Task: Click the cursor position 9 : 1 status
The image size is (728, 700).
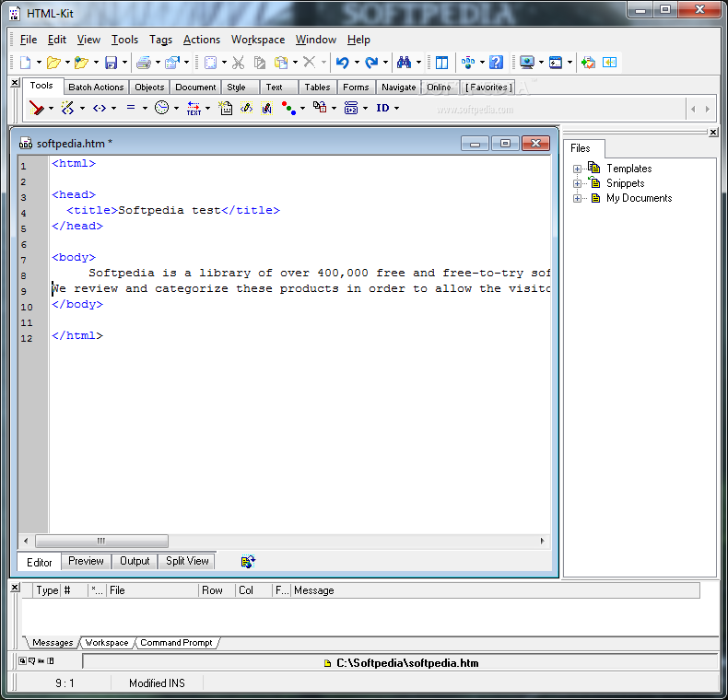Action: tap(65, 683)
